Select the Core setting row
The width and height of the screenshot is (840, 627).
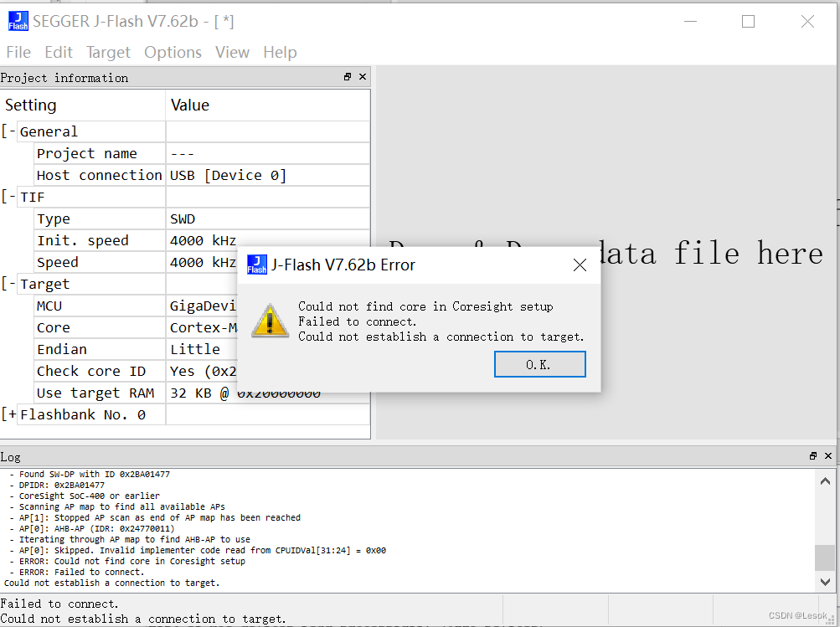point(136,327)
